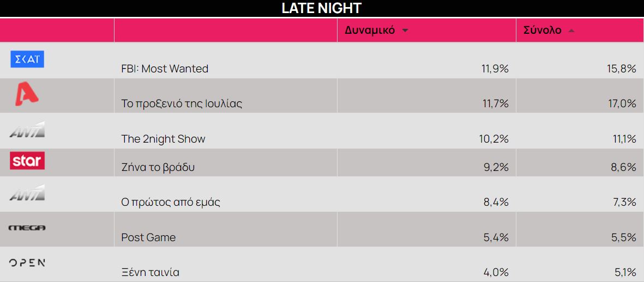Click the OPEN channel logo

[x=27, y=263]
